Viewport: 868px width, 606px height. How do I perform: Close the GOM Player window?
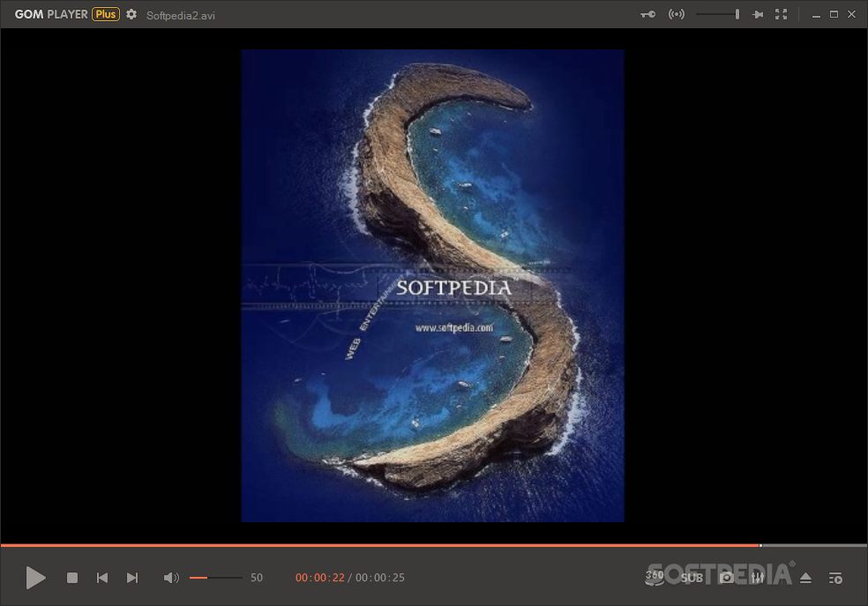click(852, 14)
